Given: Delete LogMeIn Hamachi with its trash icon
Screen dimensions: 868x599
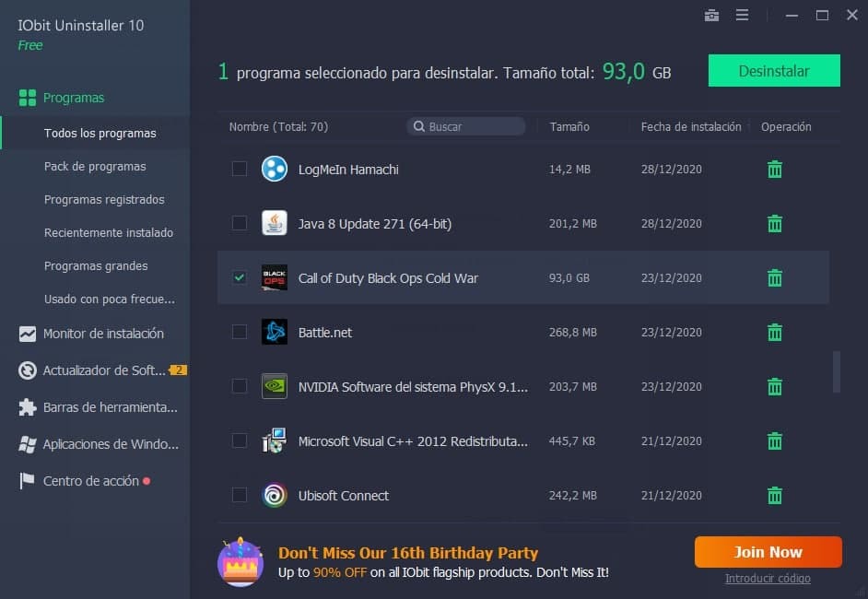Looking at the screenshot, I should pos(775,169).
